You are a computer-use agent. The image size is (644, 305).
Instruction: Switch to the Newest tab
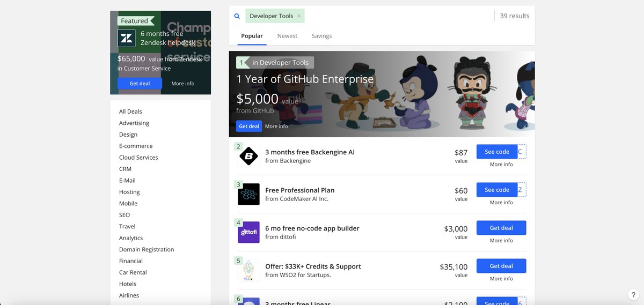click(287, 36)
